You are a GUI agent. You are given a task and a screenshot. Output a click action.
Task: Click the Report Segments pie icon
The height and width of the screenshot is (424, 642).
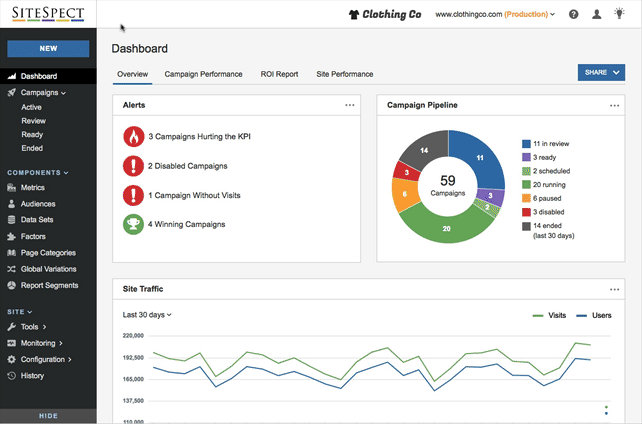11,285
